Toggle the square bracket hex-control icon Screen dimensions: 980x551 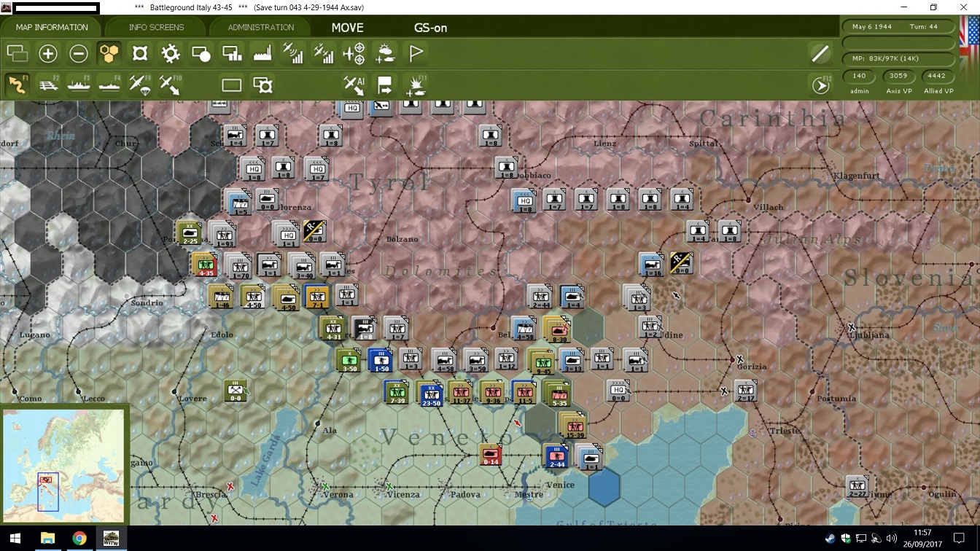coord(140,53)
